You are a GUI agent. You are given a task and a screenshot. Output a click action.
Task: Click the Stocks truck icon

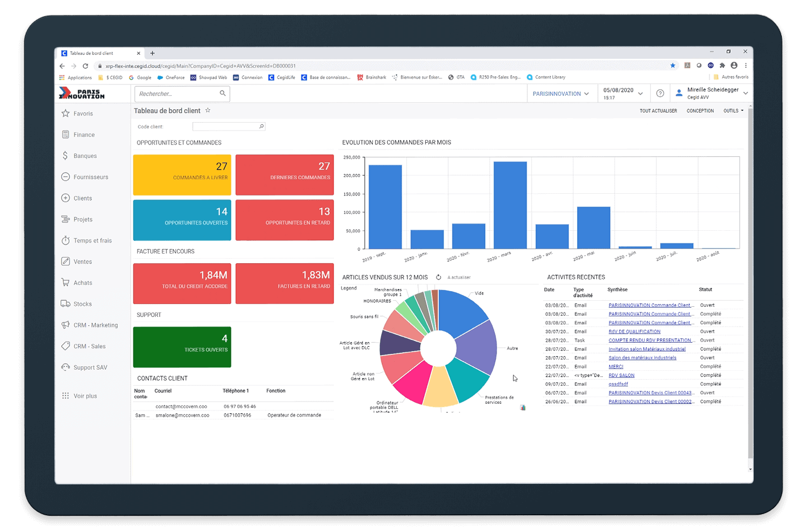pyautogui.click(x=66, y=304)
